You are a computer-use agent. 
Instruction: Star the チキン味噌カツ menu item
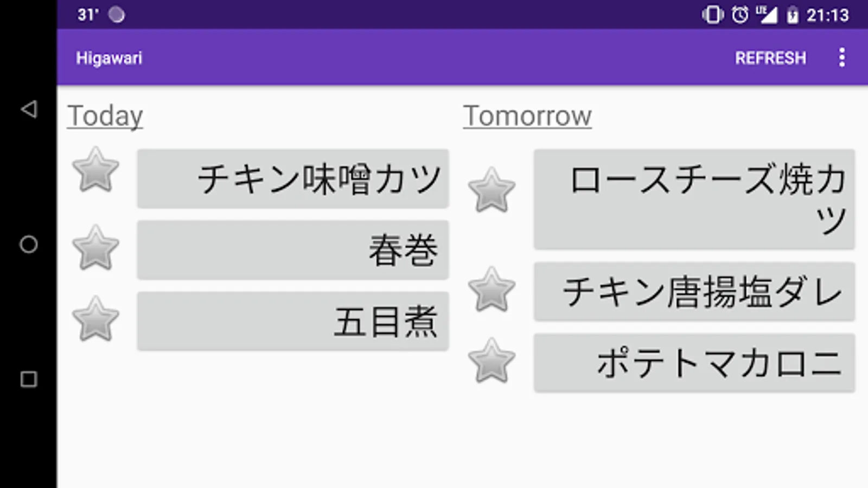(x=95, y=170)
